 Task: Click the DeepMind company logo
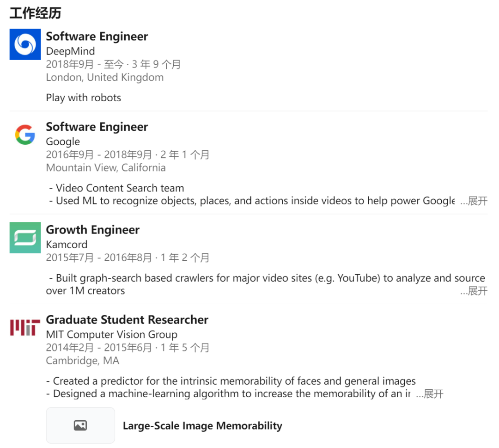click(x=25, y=44)
